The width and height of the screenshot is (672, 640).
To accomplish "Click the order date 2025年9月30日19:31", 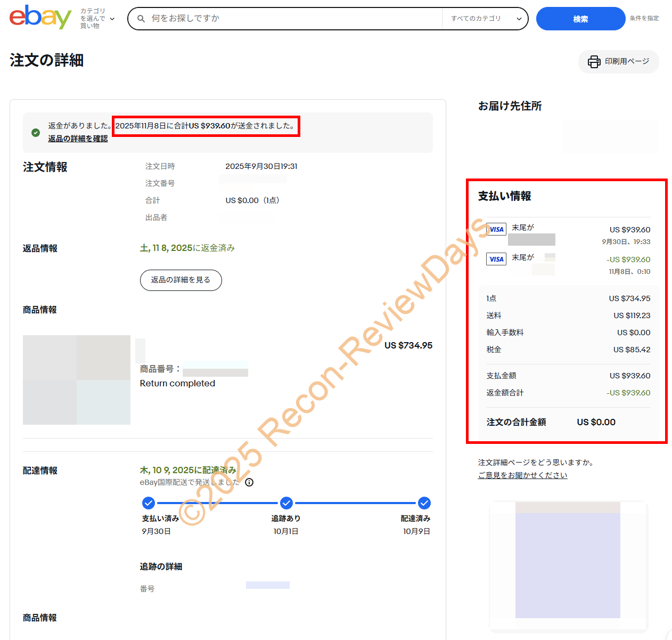I will tap(261, 166).
